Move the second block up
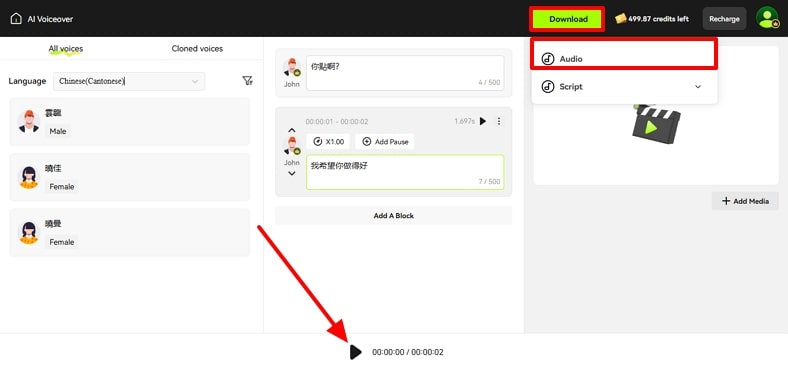This screenshot has height=370, width=788. coord(291,131)
